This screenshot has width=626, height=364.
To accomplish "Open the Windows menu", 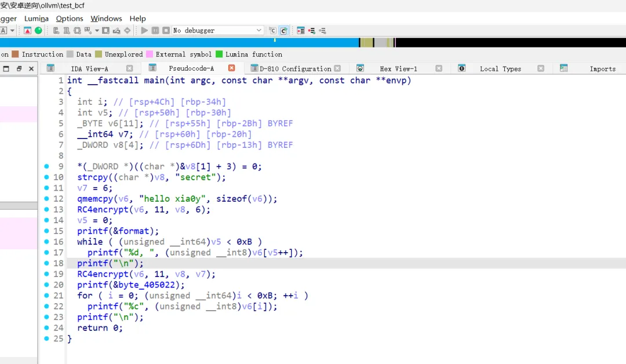I will click(x=106, y=19).
